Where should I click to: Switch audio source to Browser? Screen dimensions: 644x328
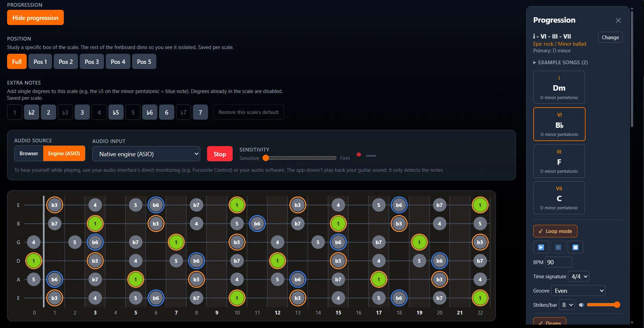29,154
